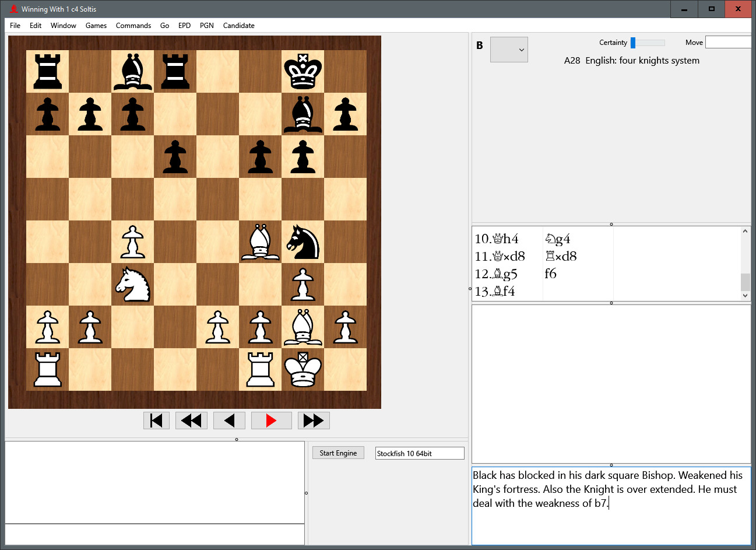Screen dimensions: 756x550
Task: Play the next move using the red arrow
Action: point(271,421)
